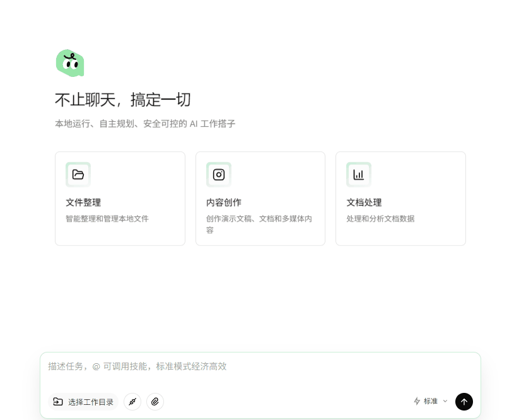The width and height of the screenshot is (531, 420).
Task: Open the 文件整理 feature card
Action: click(x=120, y=198)
